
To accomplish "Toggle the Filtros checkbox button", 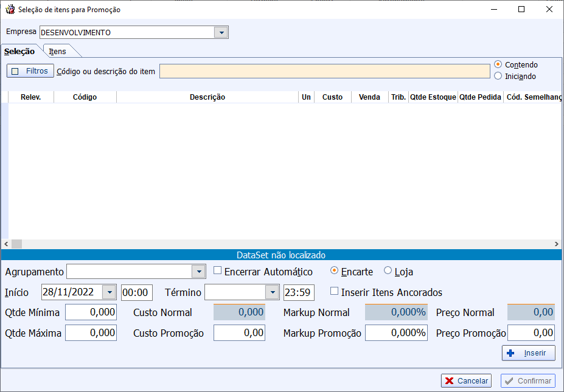I will point(30,71).
